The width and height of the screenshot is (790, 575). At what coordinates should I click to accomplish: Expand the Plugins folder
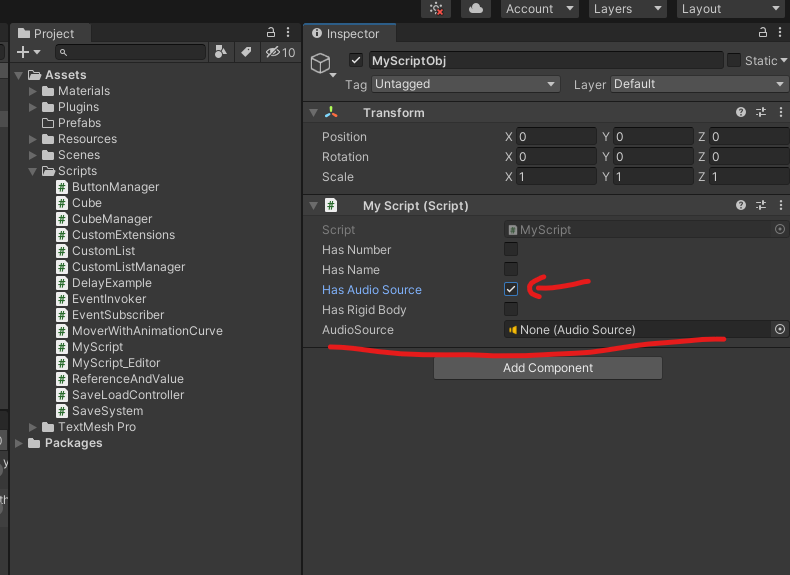click(33, 107)
